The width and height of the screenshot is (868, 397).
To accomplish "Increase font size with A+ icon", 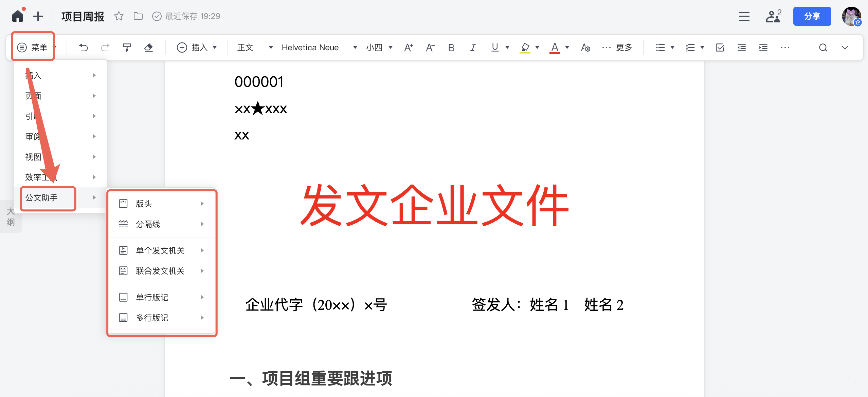I will (x=408, y=48).
